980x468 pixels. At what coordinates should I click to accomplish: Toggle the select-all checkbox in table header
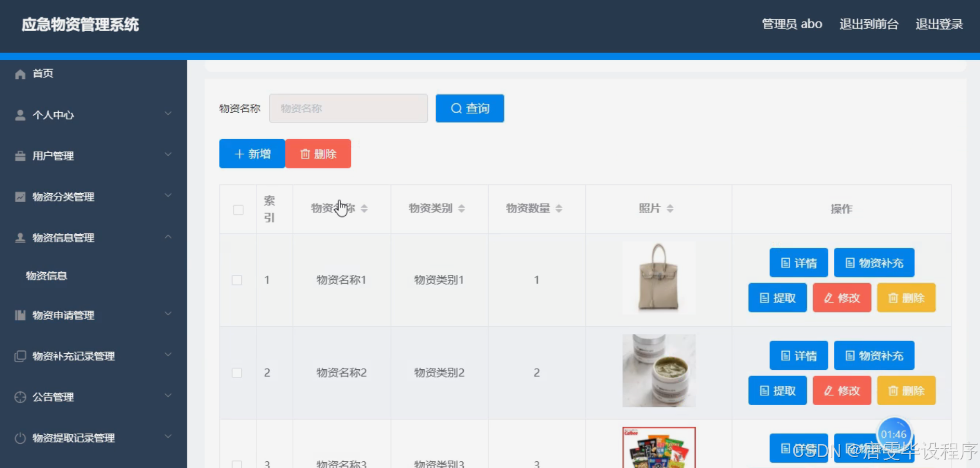(238, 210)
